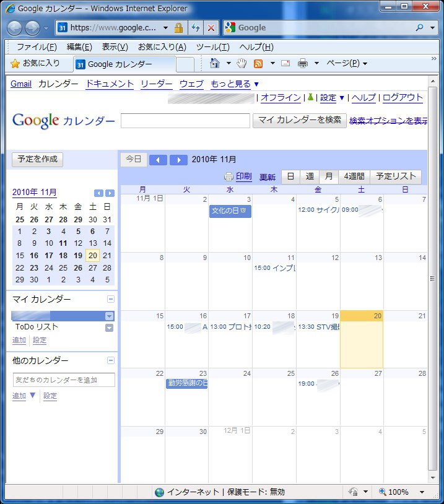Click mini calendar previous month arrow
This screenshot has height=504, width=444.
[x=98, y=193]
